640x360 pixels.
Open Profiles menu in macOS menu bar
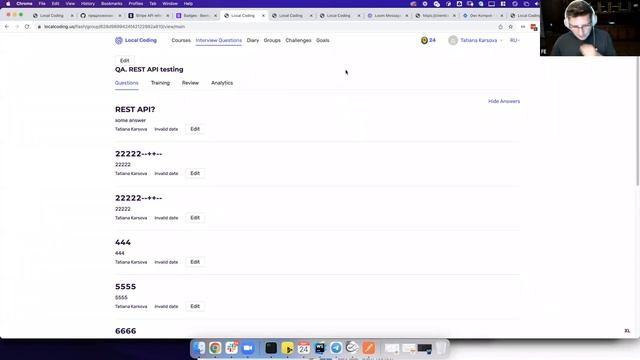(136, 4)
